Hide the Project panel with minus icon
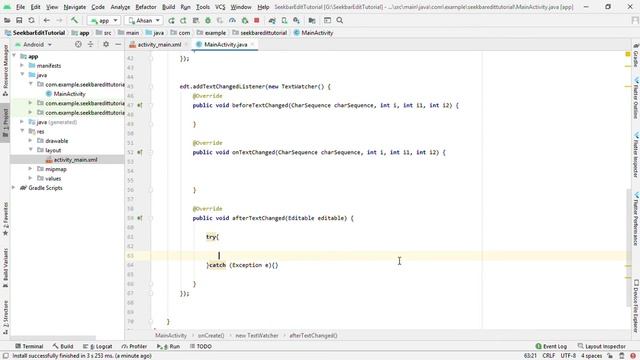Viewport: 640px width, 360px height. click(118, 44)
